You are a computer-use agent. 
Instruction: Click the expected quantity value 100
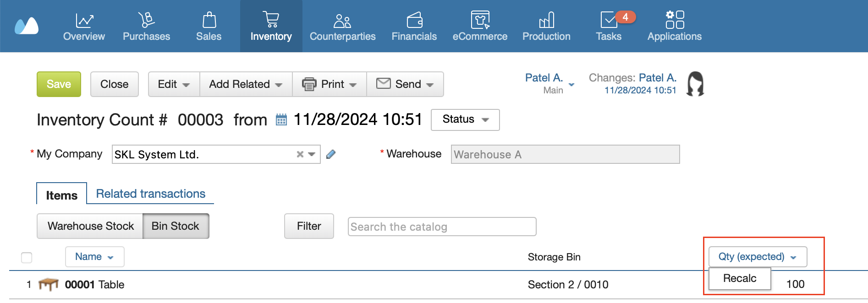pos(795,284)
